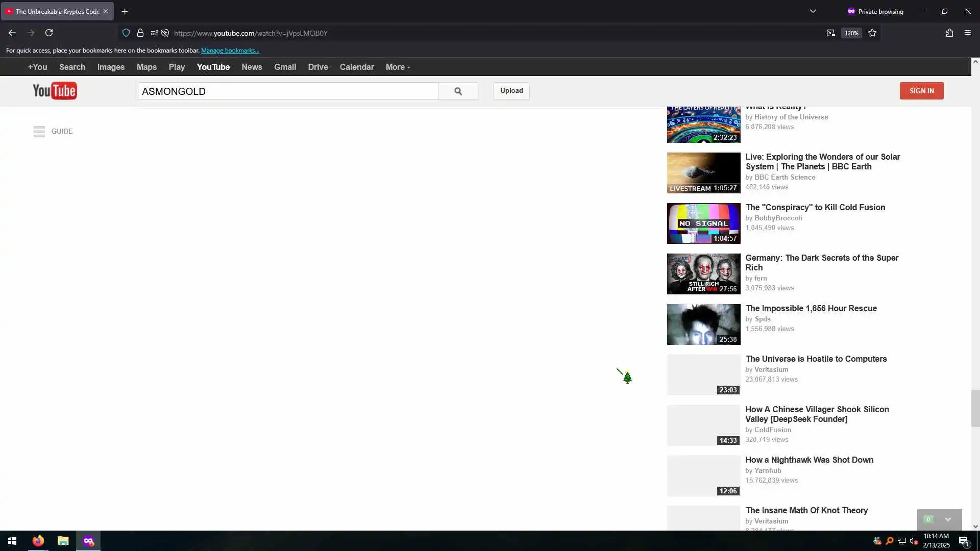Open Windows Start menu on the taskbar
This screenshot has width=980, height=551.
12,541
